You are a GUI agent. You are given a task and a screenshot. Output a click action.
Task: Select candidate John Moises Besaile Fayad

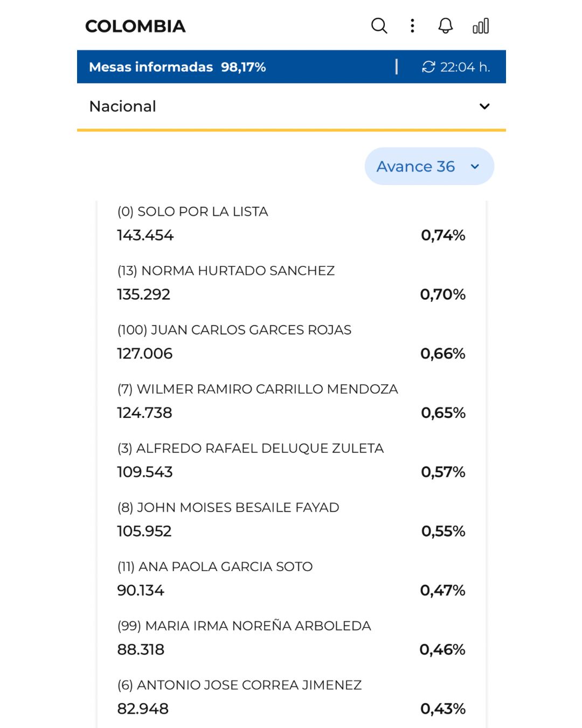[x=291, y=520]
